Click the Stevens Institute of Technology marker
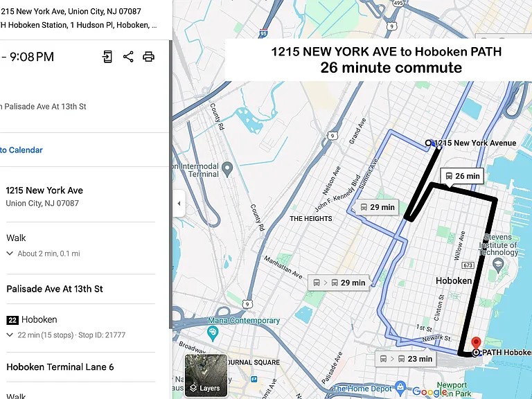This screenshot has width=532, height=399. coord(498,265)
